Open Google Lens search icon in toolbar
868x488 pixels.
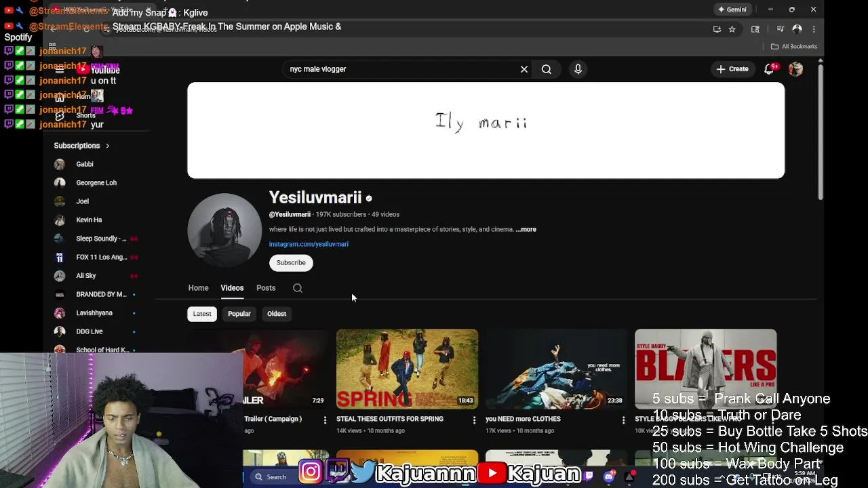(x=755, y=29)
